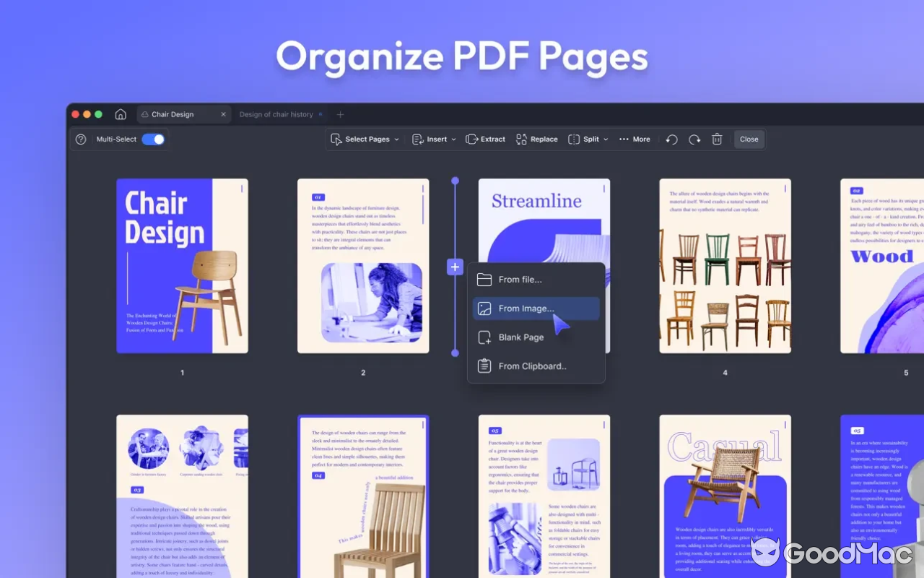
Task: Click the plus icon between pages 2 and 3
Action: click(x=455, y=267)
